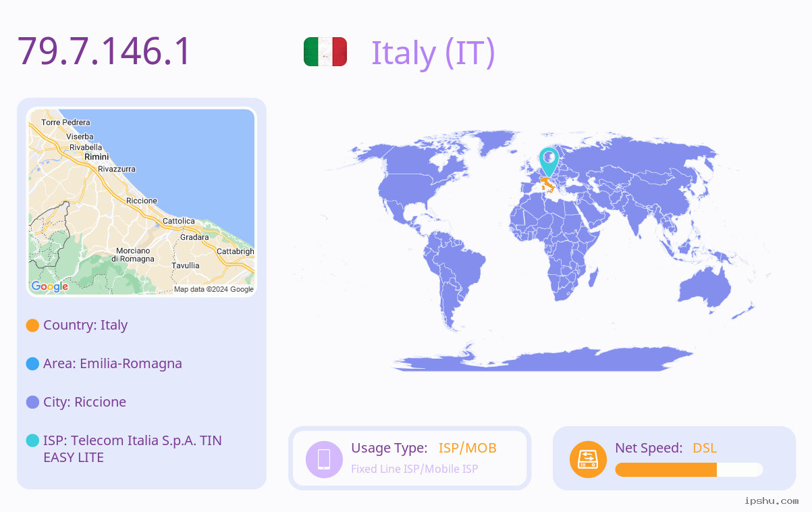Click the ISP/MOB usage type value

tap(468, 448)
